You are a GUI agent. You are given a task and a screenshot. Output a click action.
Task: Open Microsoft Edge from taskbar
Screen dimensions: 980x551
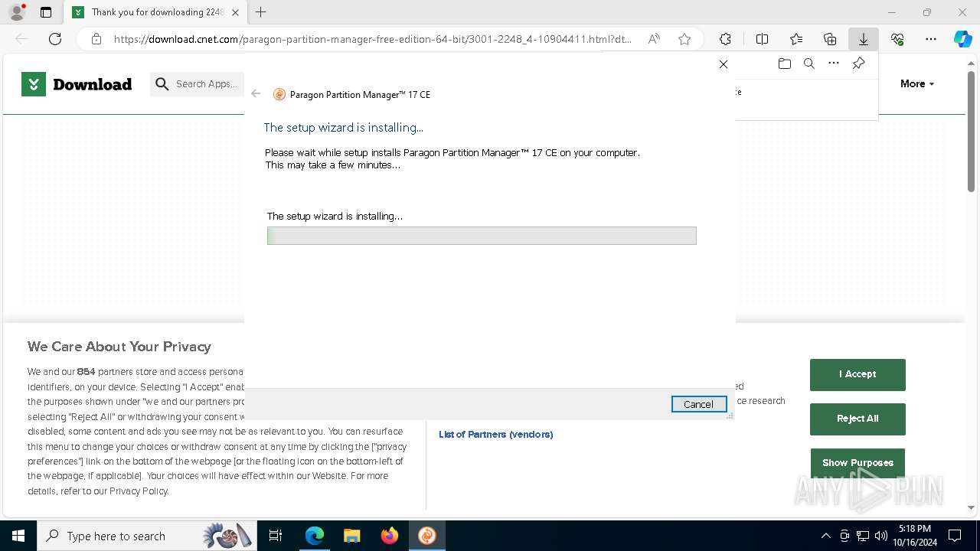315,536
